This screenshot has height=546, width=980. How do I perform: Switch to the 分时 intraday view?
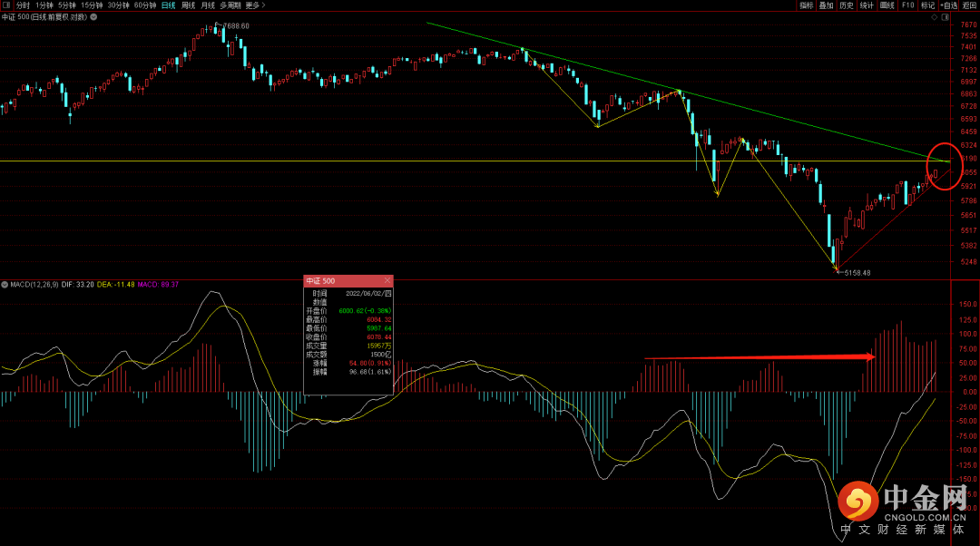point(24,5)
